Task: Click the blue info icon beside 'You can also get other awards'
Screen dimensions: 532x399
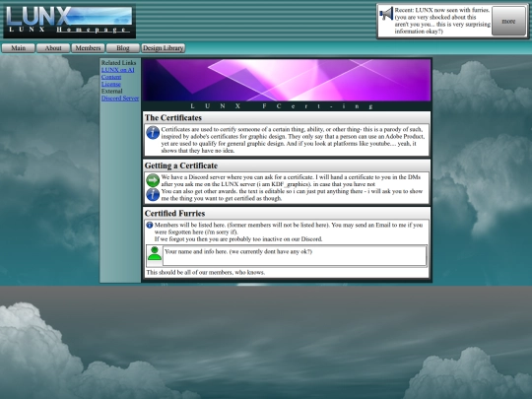Action: pyautogui.click(x=153, y=195)
